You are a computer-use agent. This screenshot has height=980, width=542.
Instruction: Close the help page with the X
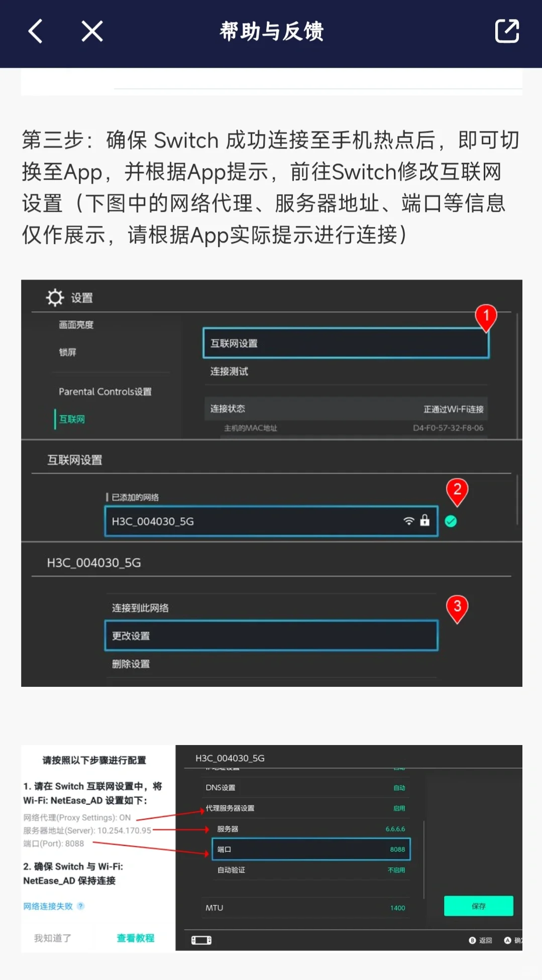click(x=92, y=31)
